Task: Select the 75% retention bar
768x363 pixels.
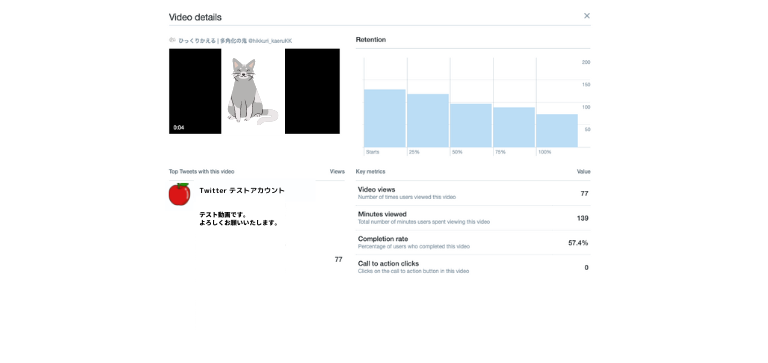Action: tap(514, 127)
